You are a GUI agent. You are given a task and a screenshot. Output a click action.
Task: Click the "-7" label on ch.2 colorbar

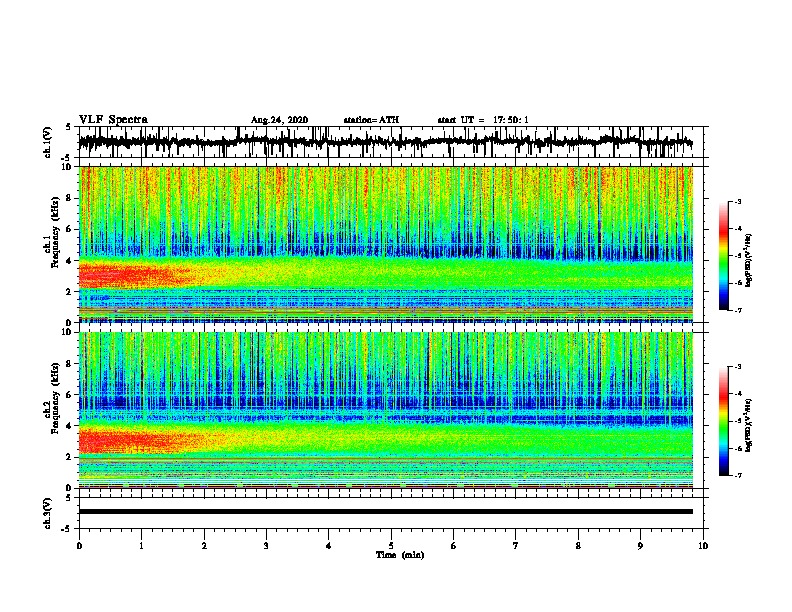click(x=737, y=475)
